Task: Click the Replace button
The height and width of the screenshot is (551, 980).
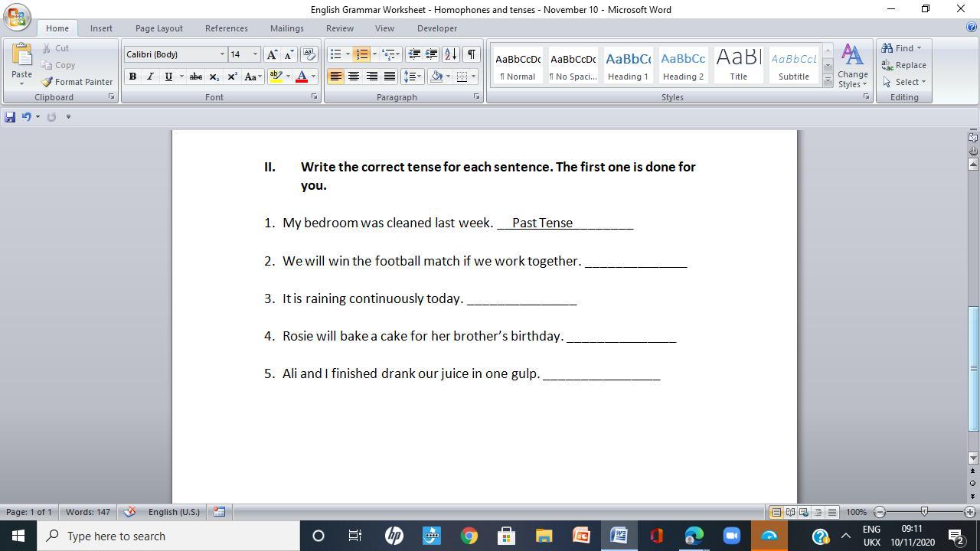Action: [904, 65]
